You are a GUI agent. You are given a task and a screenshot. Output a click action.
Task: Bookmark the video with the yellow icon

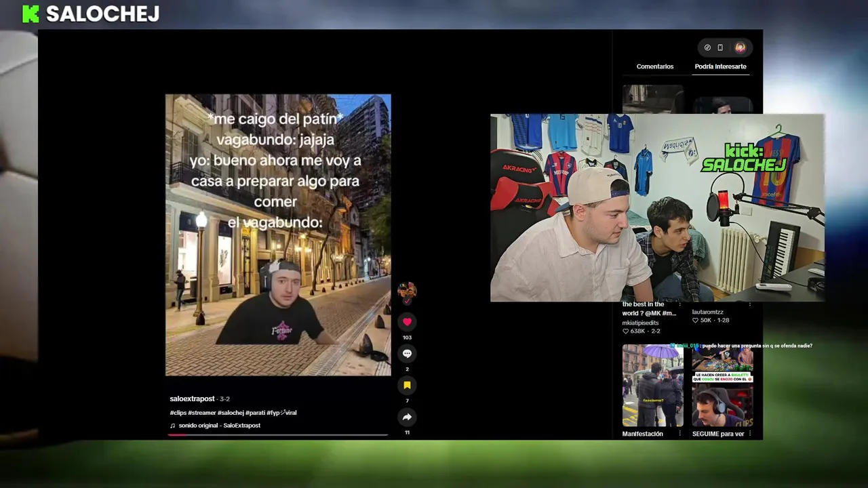tap(407, 385)
